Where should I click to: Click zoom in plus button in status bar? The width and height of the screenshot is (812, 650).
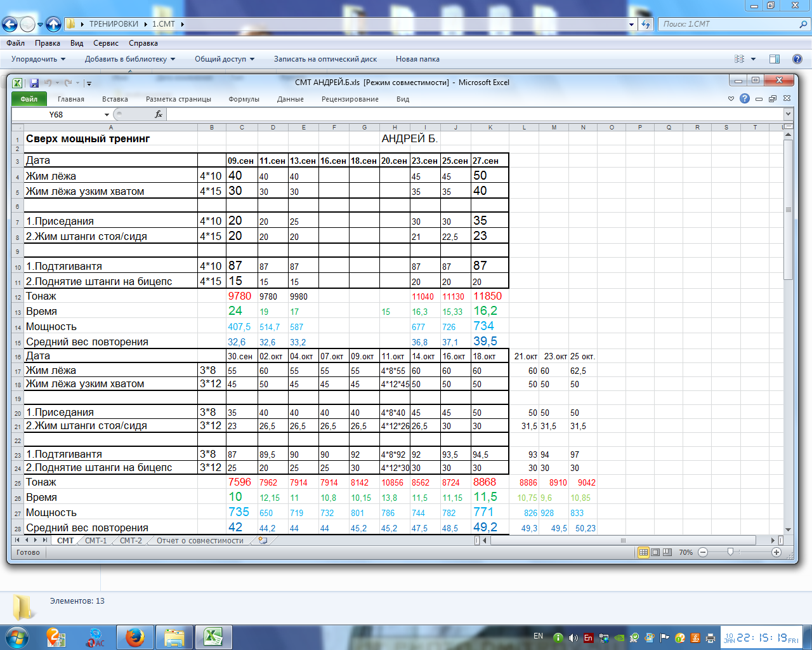(776, 552)
